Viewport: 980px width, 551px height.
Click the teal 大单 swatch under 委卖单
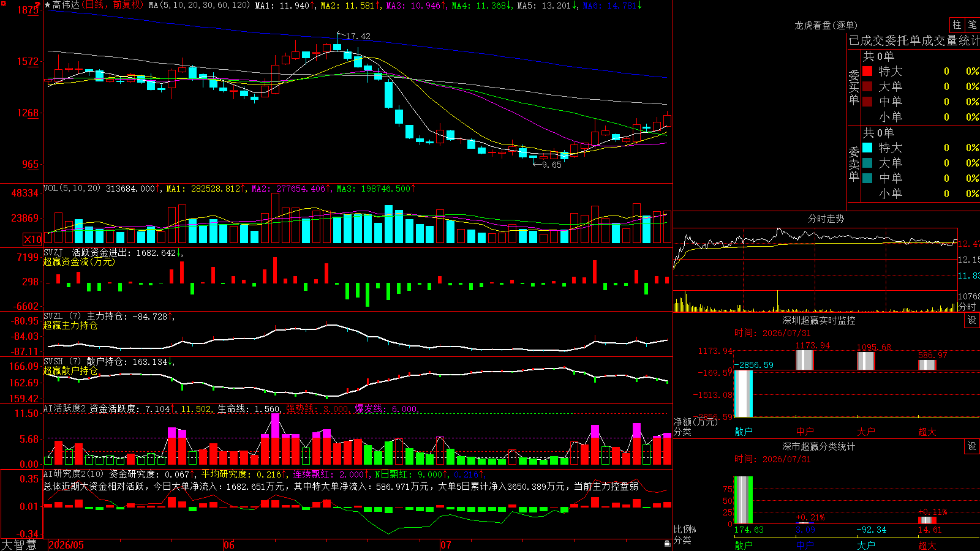coord(867,163)
